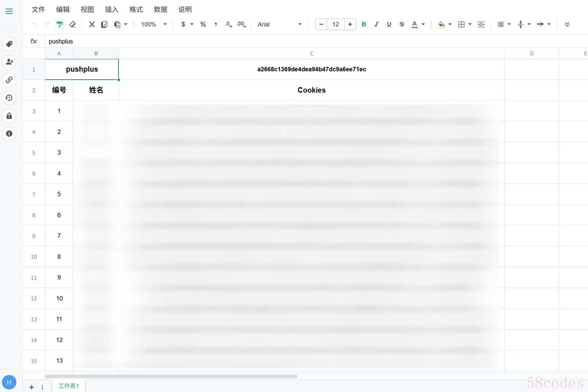The height and width of the screenshot is (392, 588).
Task: Expand more toolbar options with double chevron
Action: (567, 24)
